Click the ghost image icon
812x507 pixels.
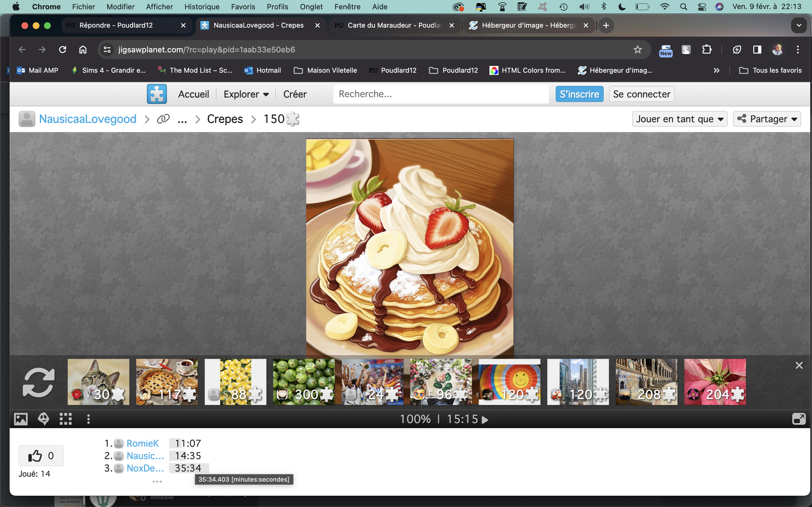(x=43, y=419)
